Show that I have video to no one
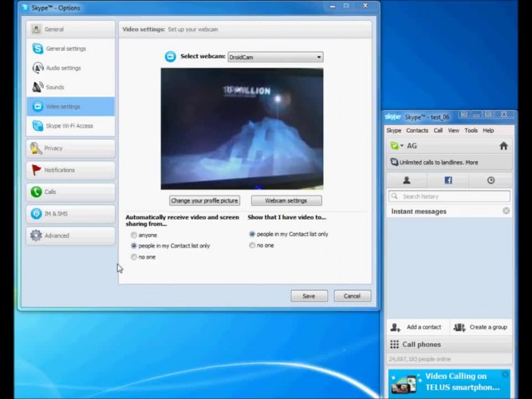The image size is (532, 399). (x=252, y=245)
